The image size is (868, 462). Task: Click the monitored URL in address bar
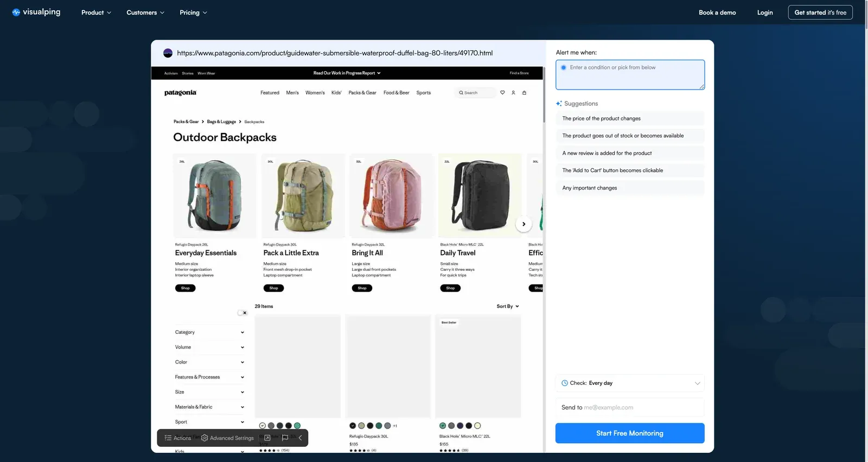335,53
